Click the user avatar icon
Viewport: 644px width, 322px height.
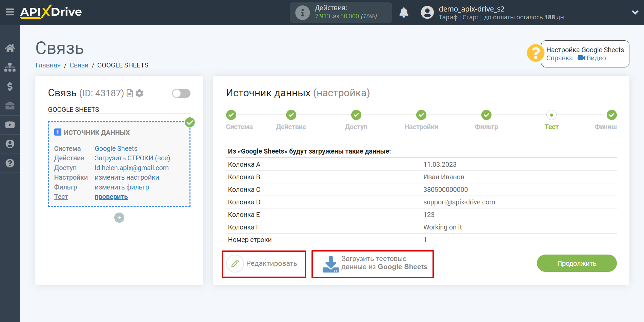pos(427,13)
